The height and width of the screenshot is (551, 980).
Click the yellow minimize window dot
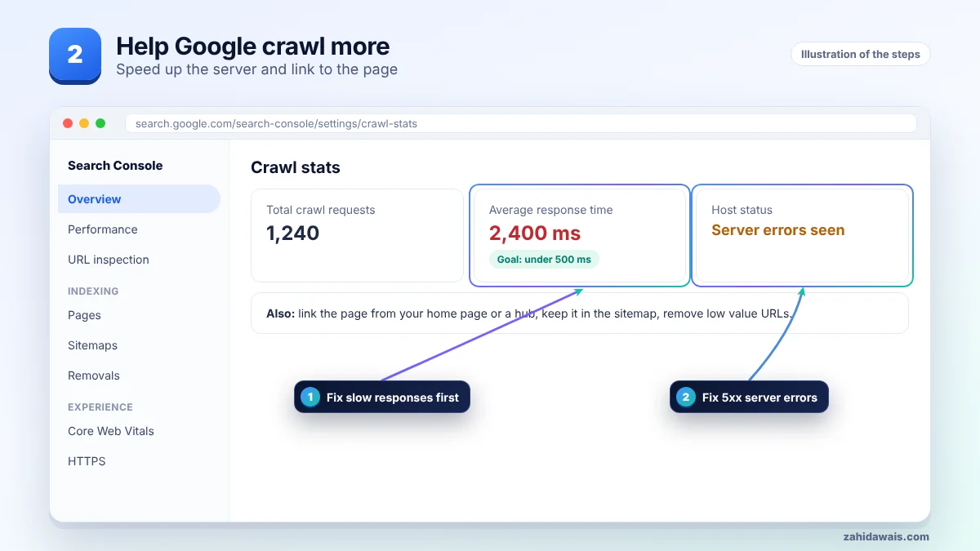coord(84,123)
